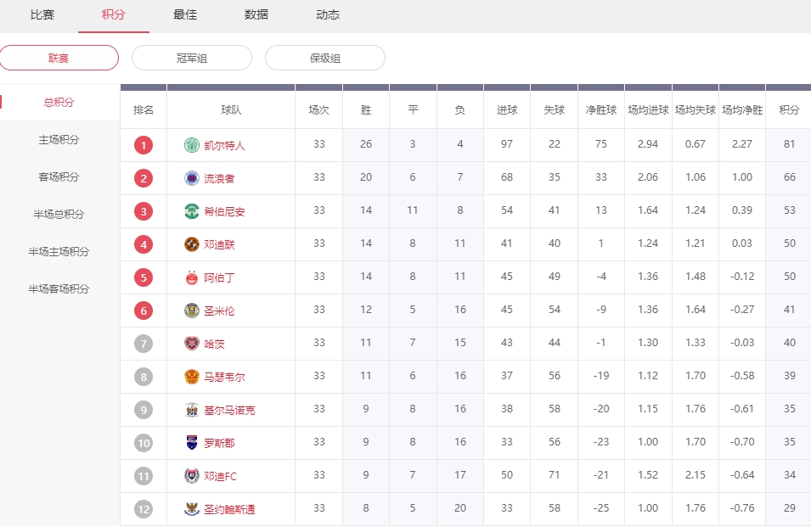Click the Hibernian team crest icon
The width and height of the screenshot is (811, 532).
coord(191,211)
